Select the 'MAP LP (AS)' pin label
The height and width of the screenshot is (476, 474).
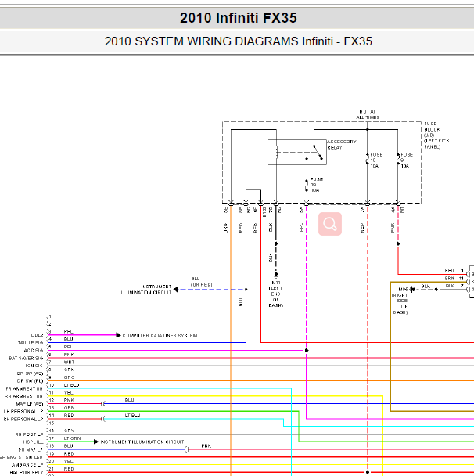30,404
